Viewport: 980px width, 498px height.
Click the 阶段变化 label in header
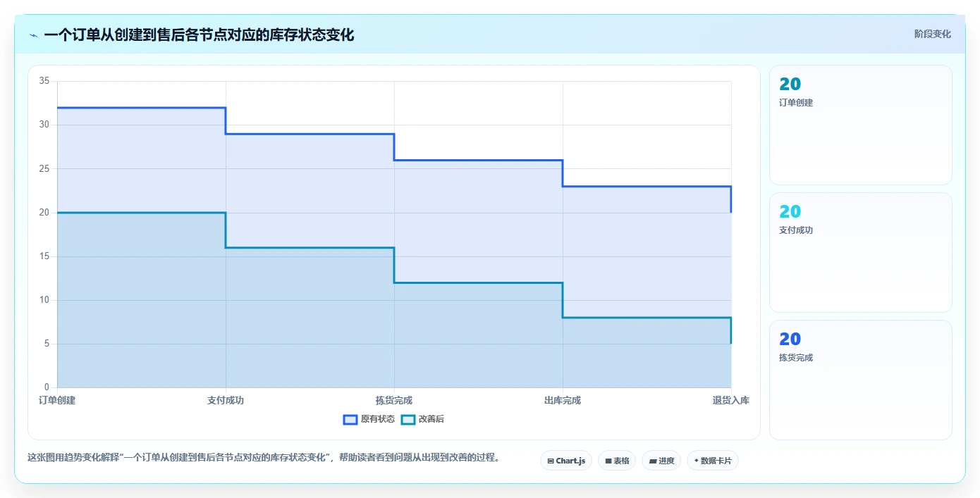933,34
